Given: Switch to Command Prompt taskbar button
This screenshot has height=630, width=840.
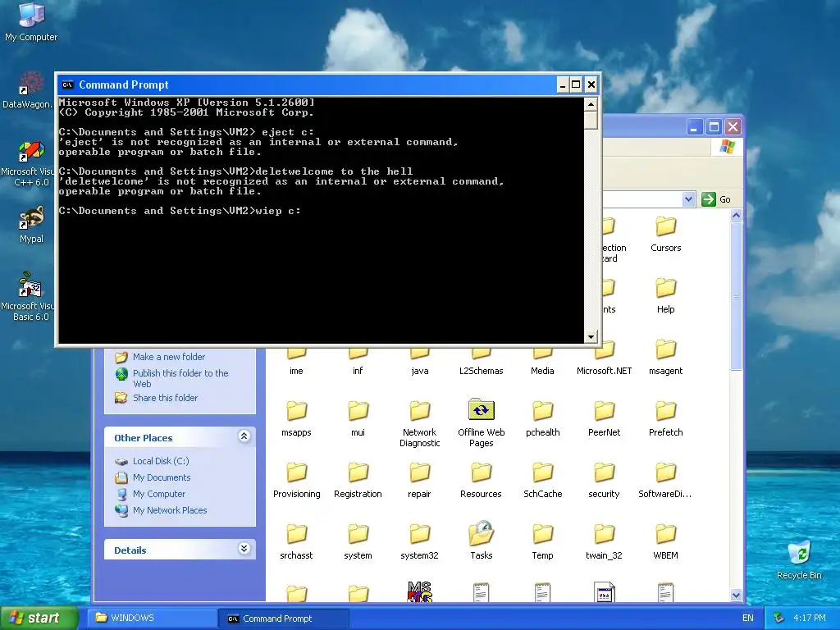Looking at the screenshot, I should pos(284,619).
